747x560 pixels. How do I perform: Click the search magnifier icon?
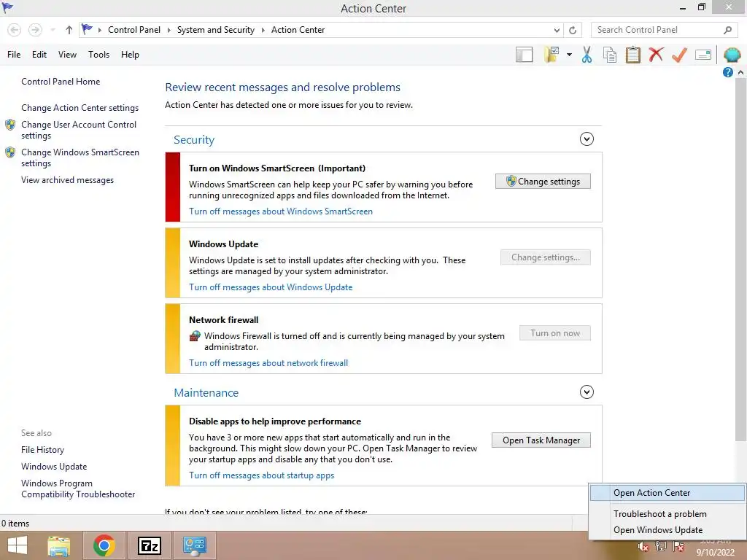(x=727, y=30)
